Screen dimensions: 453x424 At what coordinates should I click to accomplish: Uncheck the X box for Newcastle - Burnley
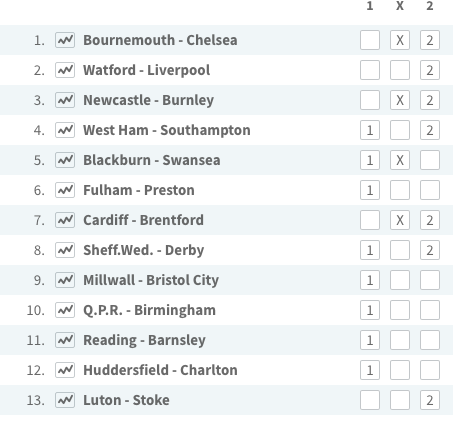pos(400,100)
